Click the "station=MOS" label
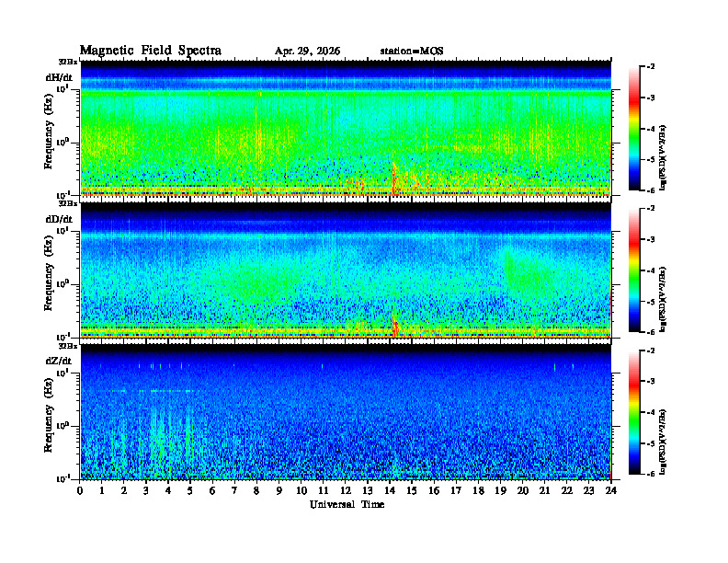The width and height of the screenshot is (728, 563). (x=412, y=52)
